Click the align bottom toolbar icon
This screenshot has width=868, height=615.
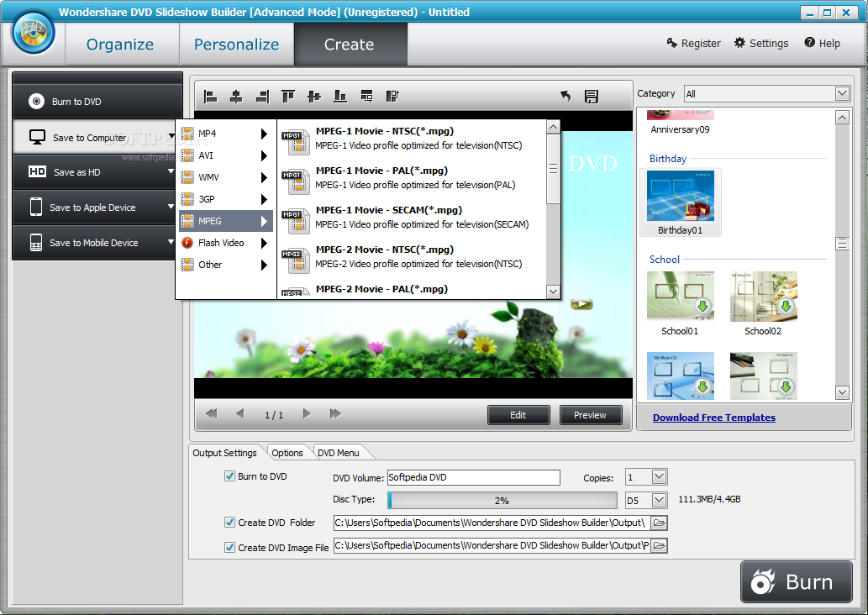(340, 97)
